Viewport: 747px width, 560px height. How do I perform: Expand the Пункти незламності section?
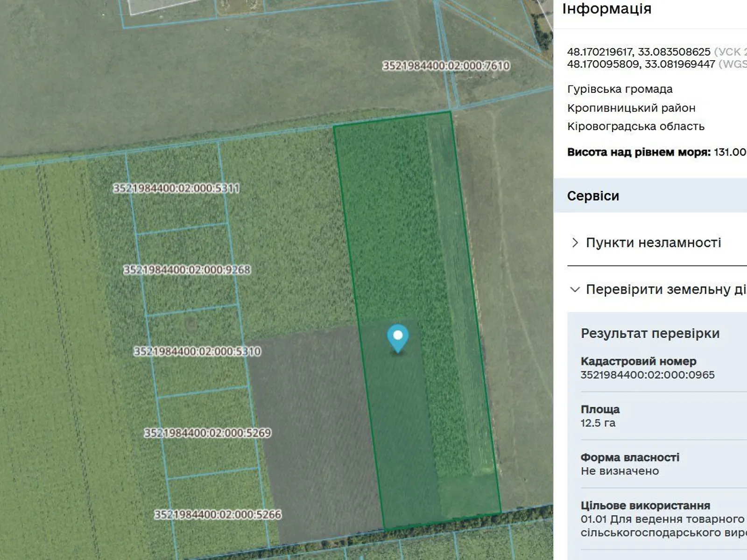[x=653, y=243]
